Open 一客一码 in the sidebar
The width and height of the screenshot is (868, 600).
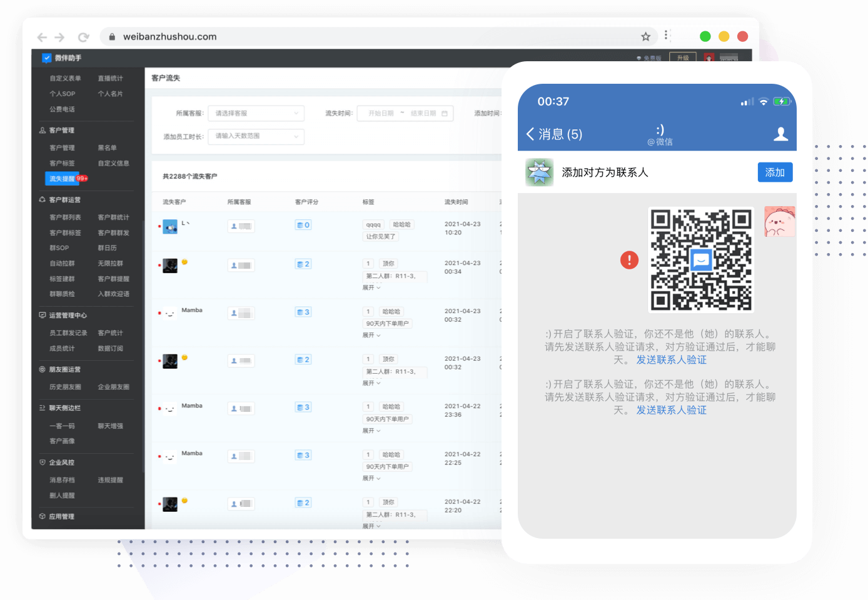[62, 426]
